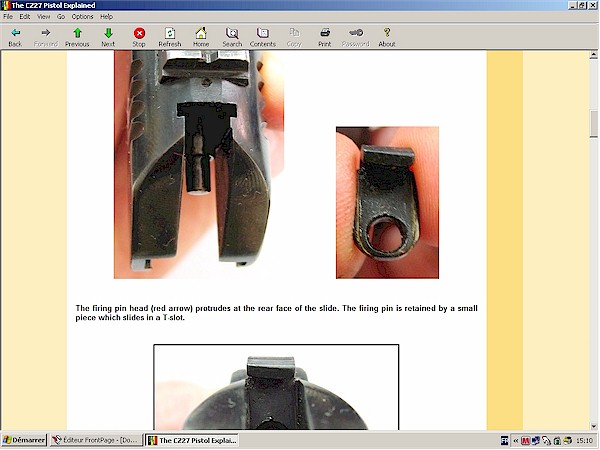Print the current page
Viewport: 600px width, 450px height.
(324, 37)
